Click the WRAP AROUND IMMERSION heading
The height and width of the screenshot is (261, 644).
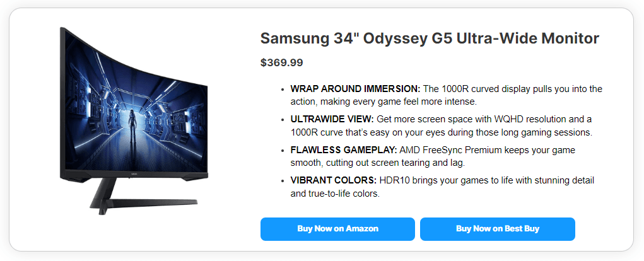[355, 89]
